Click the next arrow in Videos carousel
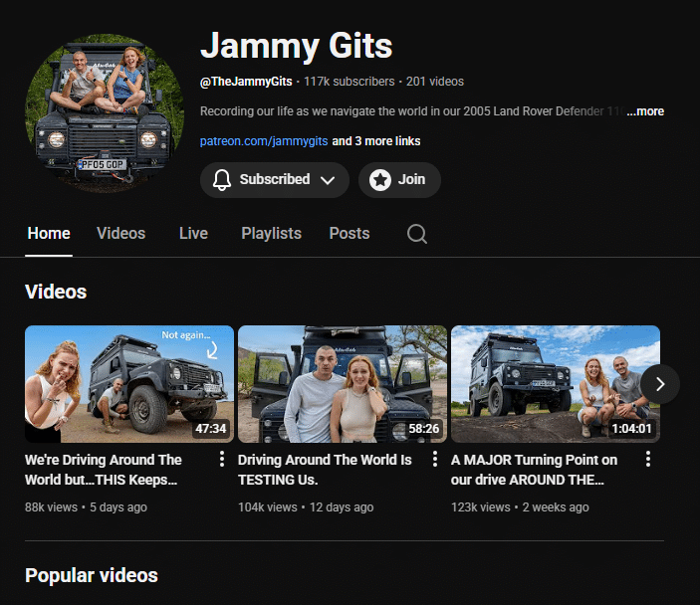 coord(660,383)
